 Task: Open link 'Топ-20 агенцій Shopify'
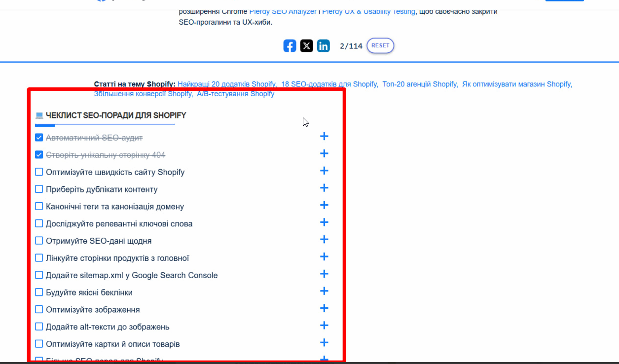point(420,84)
